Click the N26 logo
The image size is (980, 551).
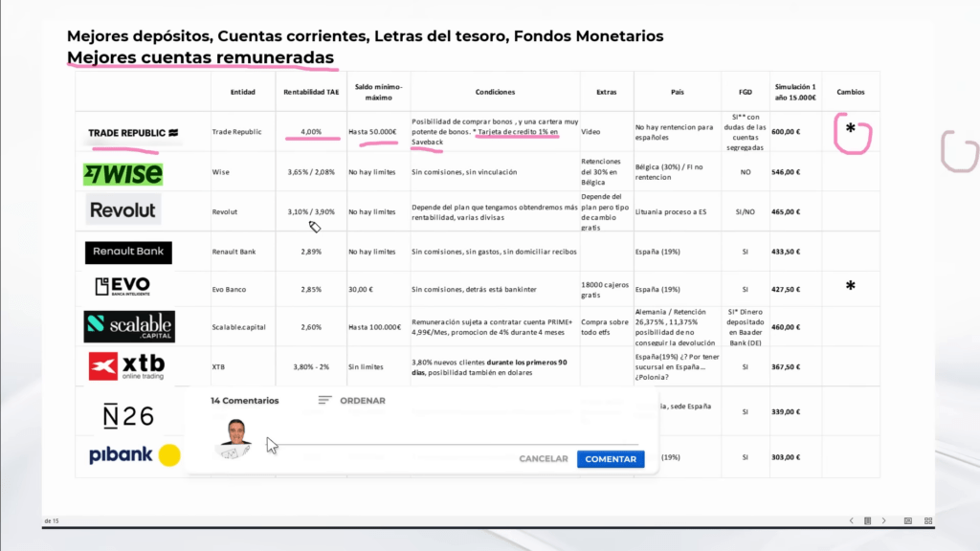(x=128, y=416)
